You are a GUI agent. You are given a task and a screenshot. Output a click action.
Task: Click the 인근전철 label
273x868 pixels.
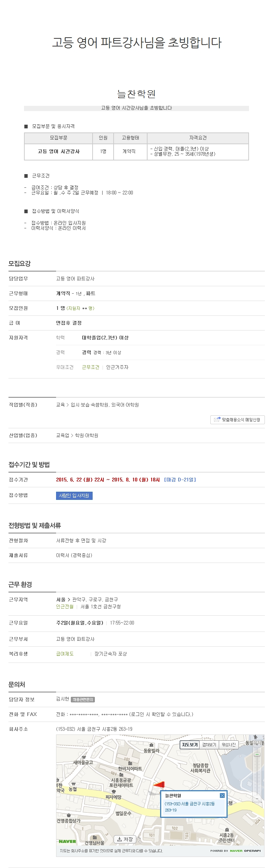pyautogui.click(x=65, y=606)
